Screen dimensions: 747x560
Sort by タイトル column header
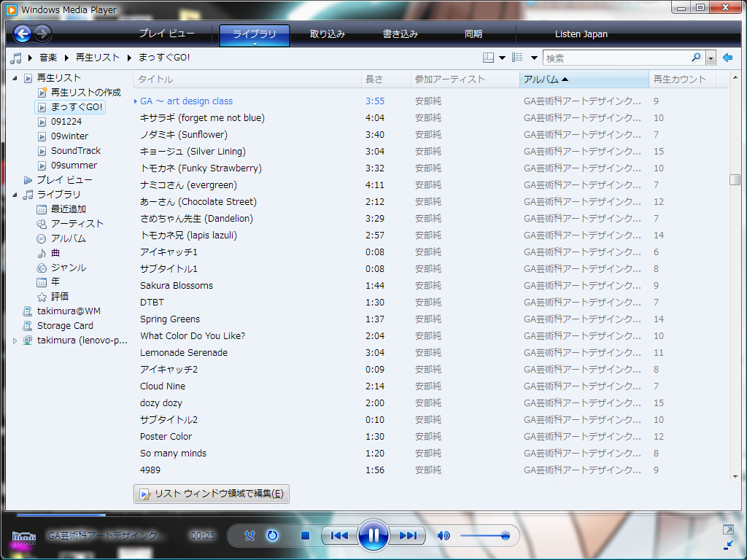click(248, 79)
